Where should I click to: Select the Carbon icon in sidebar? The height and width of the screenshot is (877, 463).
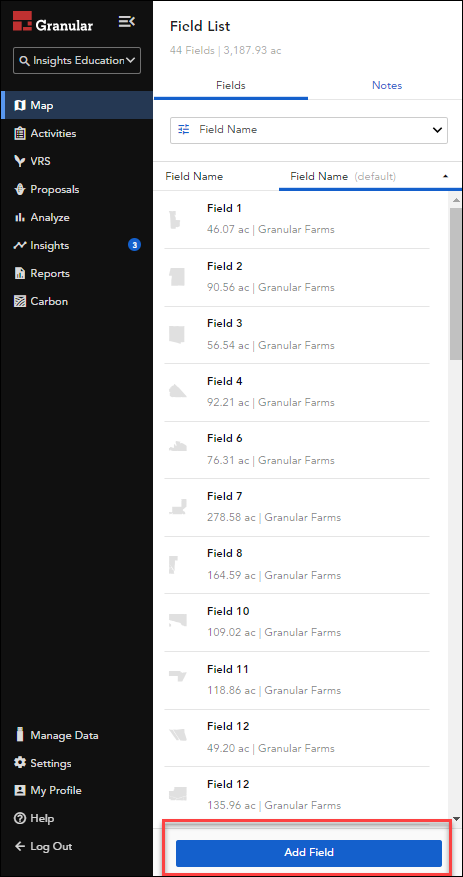coord(20,301)
